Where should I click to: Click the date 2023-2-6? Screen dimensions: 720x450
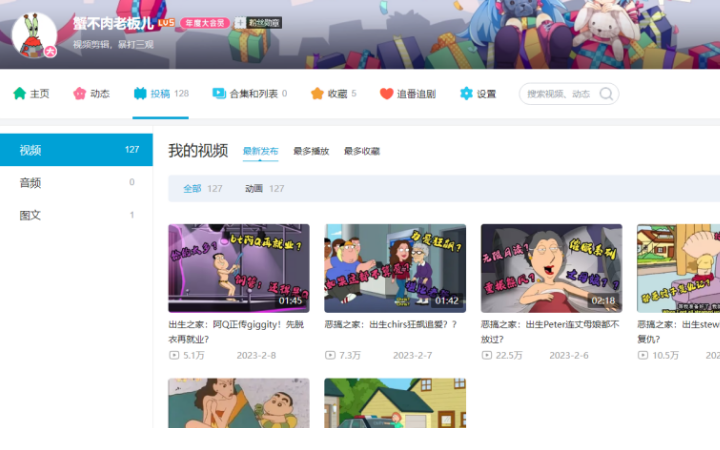tap(569, 355)
